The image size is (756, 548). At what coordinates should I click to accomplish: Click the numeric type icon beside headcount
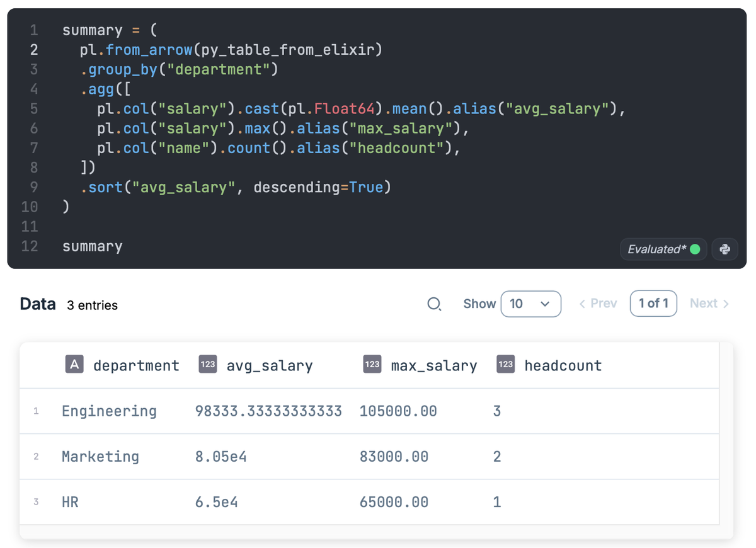pyautogui.click(x=505, y=364)
